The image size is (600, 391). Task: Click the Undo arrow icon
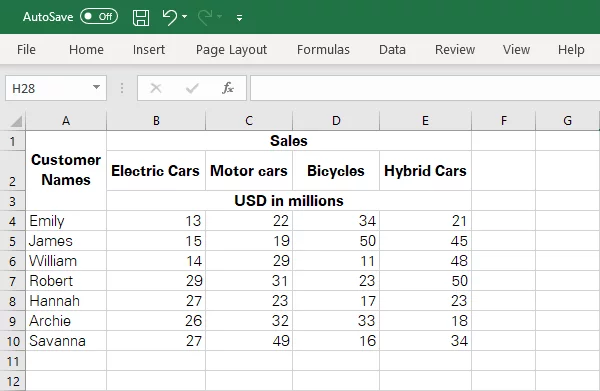coord(170,17)
